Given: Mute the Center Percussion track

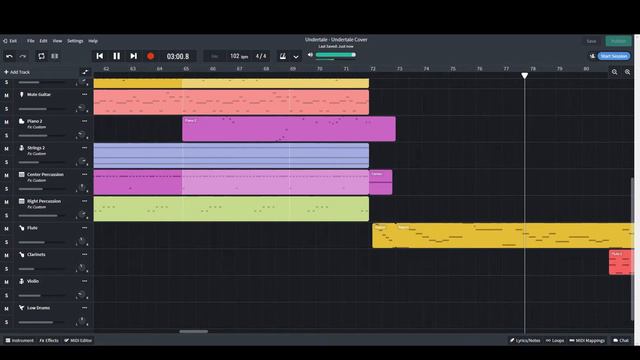Looking at the screenshot, I should (x=6, y=175).
